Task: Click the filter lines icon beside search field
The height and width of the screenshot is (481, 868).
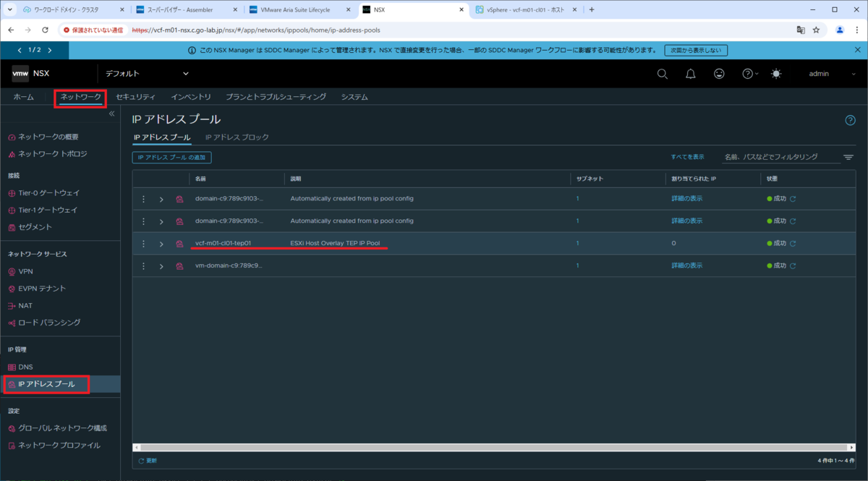Action: click(x=848, y=157)
